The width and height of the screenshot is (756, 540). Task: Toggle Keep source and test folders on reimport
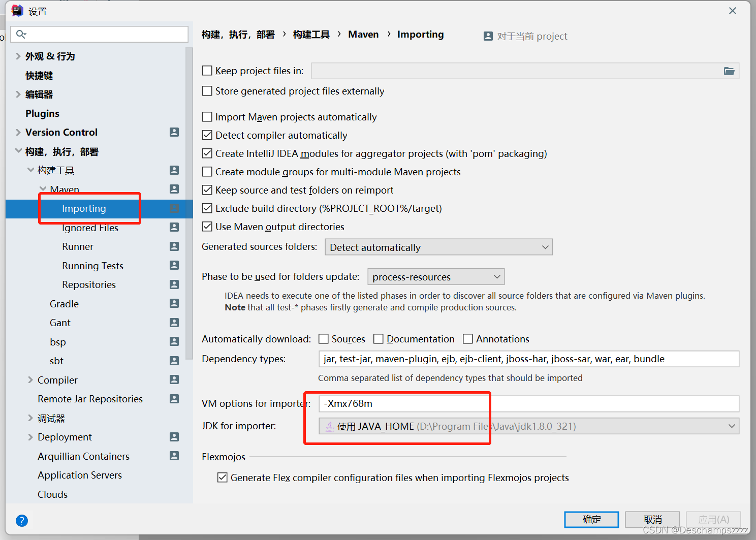(x=207, y=190)
